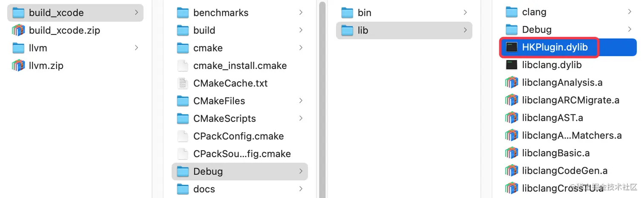Select libclangCodeGen.a file name
644x198 pixels.
click(x=565, y=171)
